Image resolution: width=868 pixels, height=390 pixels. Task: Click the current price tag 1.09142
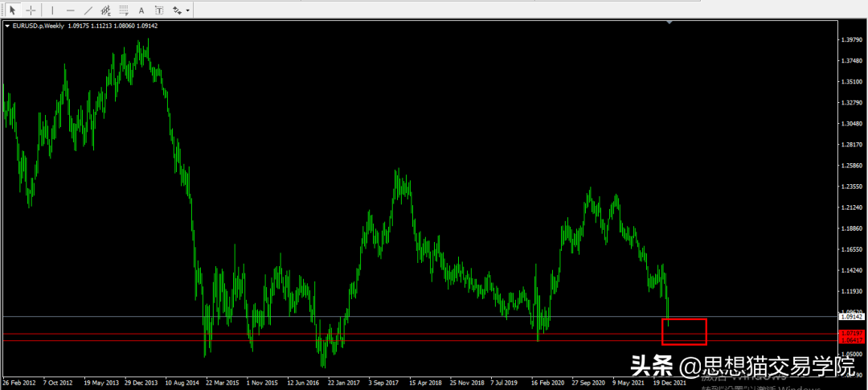(851, 317)
